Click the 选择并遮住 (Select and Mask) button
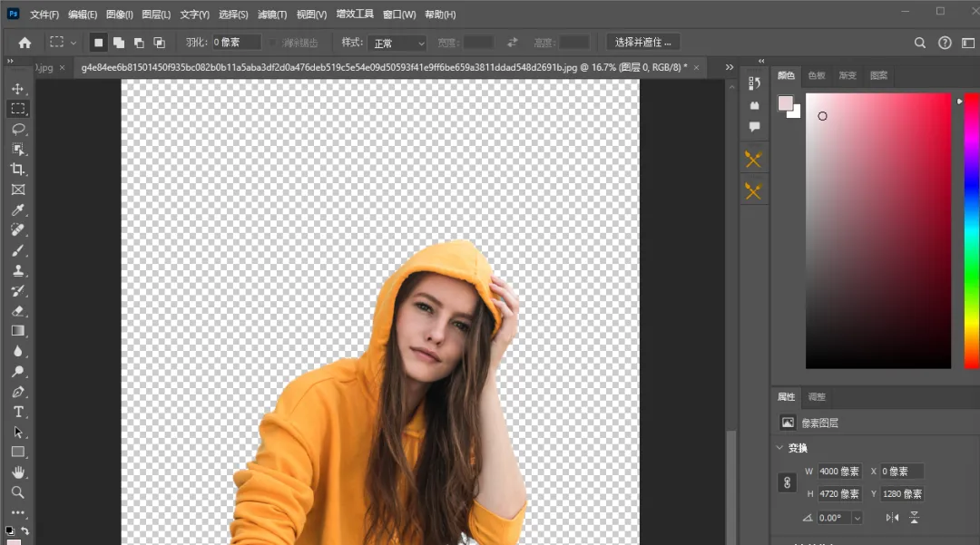 coord(642,43)
